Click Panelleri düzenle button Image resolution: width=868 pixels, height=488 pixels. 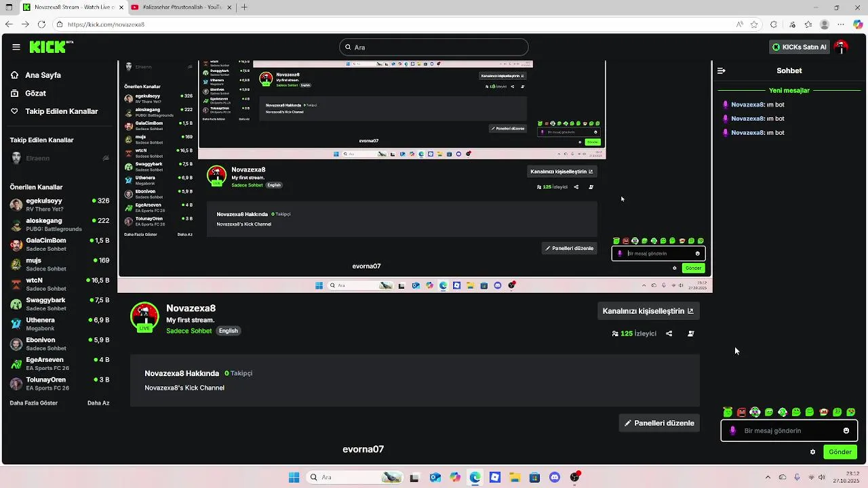coord(659,423)
